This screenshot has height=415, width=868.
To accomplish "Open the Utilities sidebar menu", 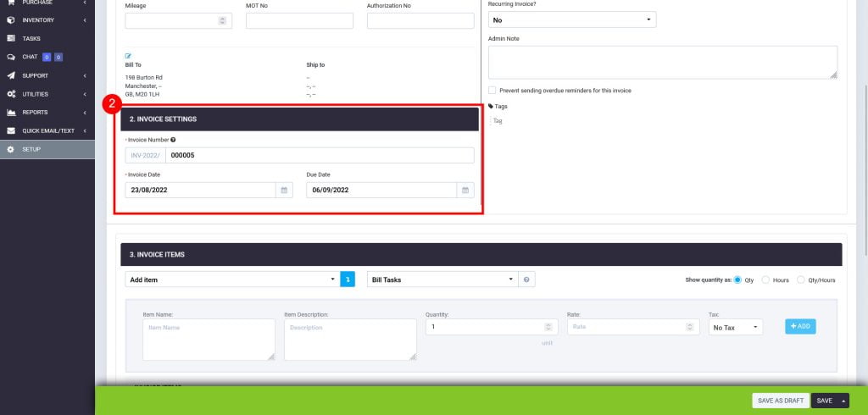I will [47, 94].
